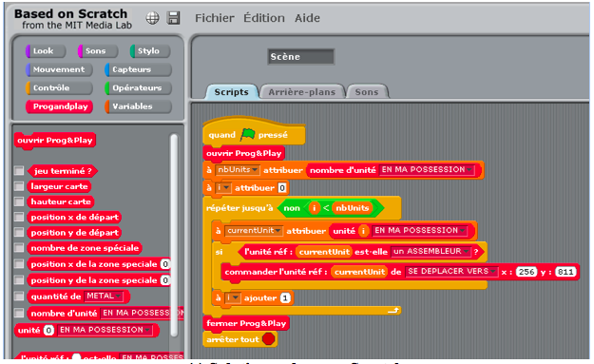Image resolution: width=594 pixels, height=364 pixels.
Task: Open the nbUnits variable dropdown in the script
Action: click(x=238, y=170)
